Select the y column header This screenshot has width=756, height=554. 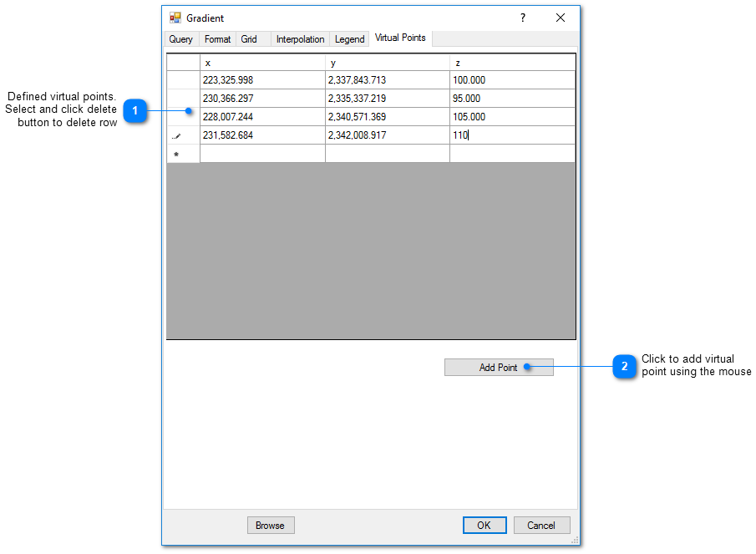(x=387, y=62)
